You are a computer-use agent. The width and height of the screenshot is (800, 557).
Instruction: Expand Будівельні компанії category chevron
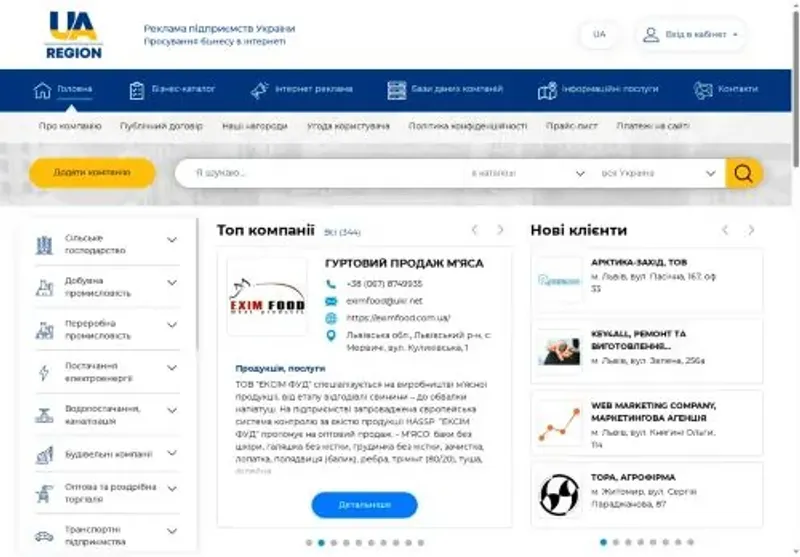pos(172,453)
